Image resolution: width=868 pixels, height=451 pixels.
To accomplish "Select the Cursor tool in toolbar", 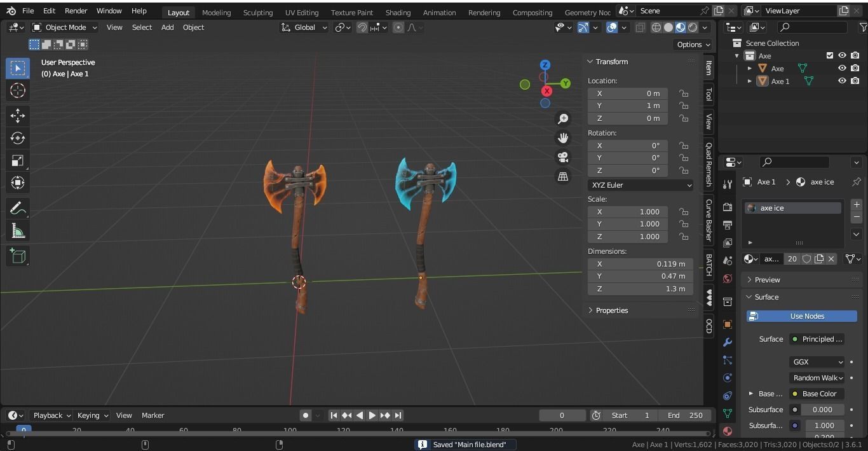I will 18,90.
